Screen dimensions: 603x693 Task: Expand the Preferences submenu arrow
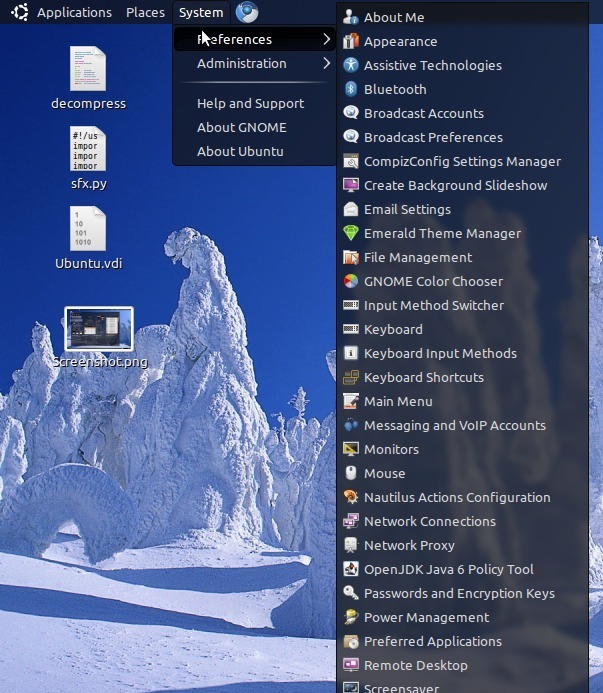[x=326, y=39]
